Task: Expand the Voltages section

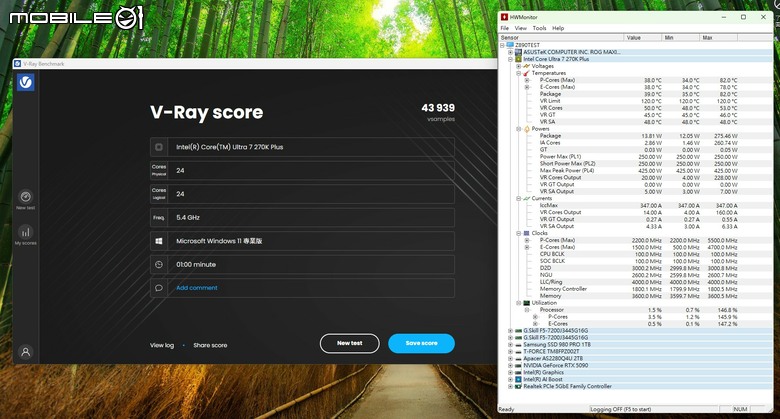Action: tap(518, 66)
